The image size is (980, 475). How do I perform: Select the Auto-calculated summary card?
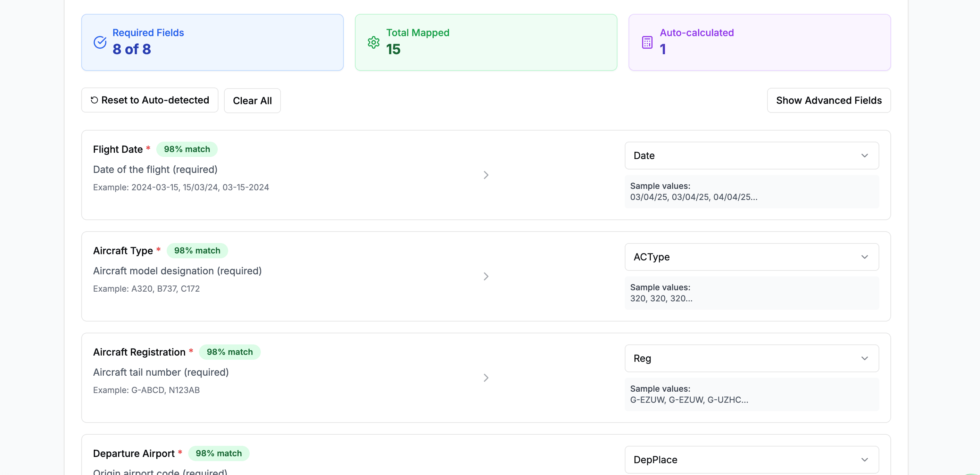click(x=759, y=42)
